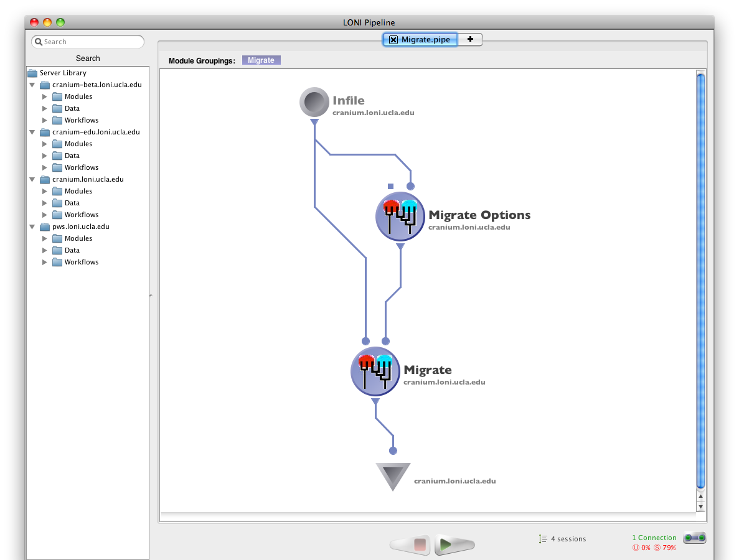Click the right input dot on Migrate module

385,341
